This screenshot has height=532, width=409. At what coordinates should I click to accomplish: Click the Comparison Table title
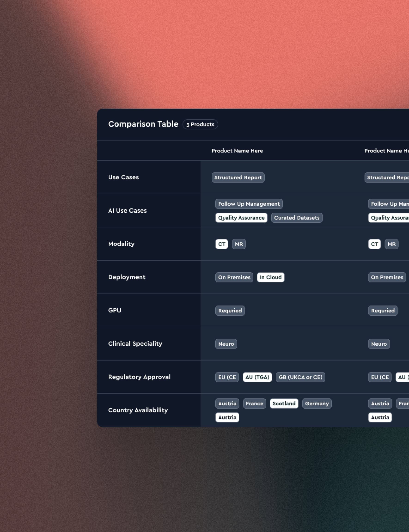[x=143, y=124]
